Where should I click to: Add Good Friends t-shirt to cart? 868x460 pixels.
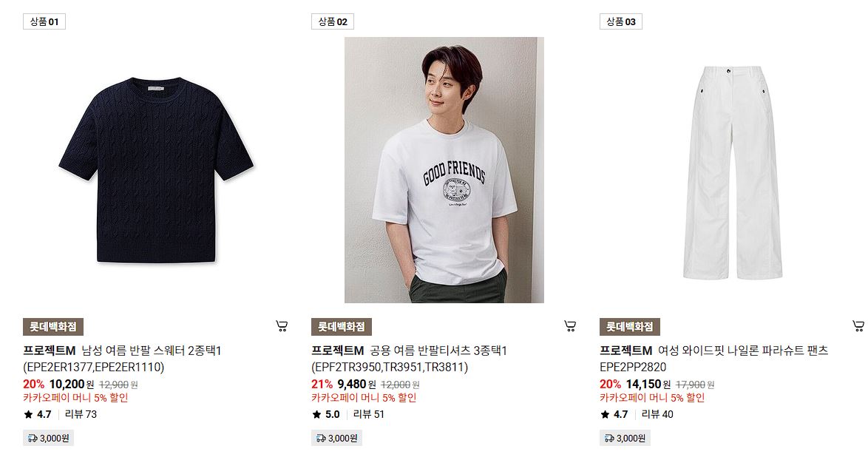(570, 326)
